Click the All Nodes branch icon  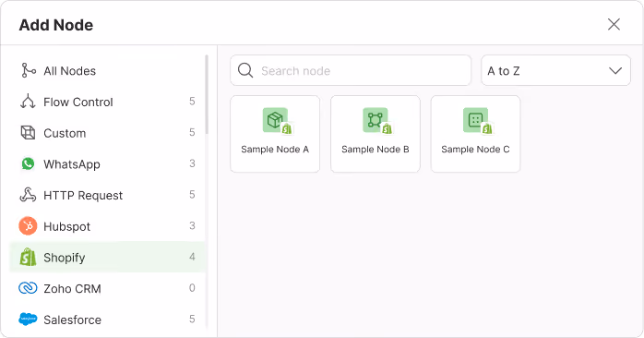coord(28,70)
